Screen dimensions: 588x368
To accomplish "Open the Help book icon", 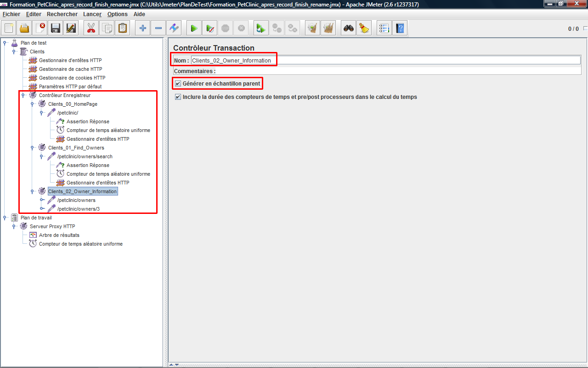I will pyautogui.click(x=400, y=29).
